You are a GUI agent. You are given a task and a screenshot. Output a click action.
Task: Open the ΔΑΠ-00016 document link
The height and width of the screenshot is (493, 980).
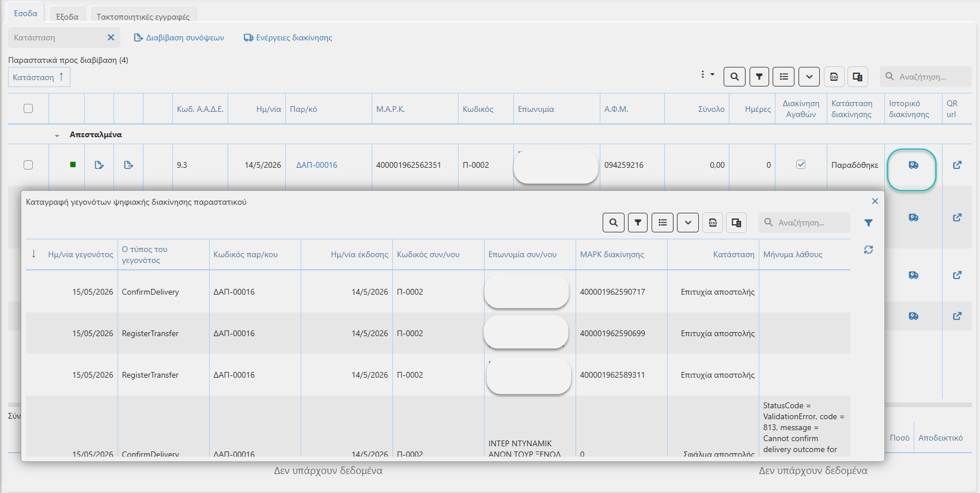(x=317, y=165)
